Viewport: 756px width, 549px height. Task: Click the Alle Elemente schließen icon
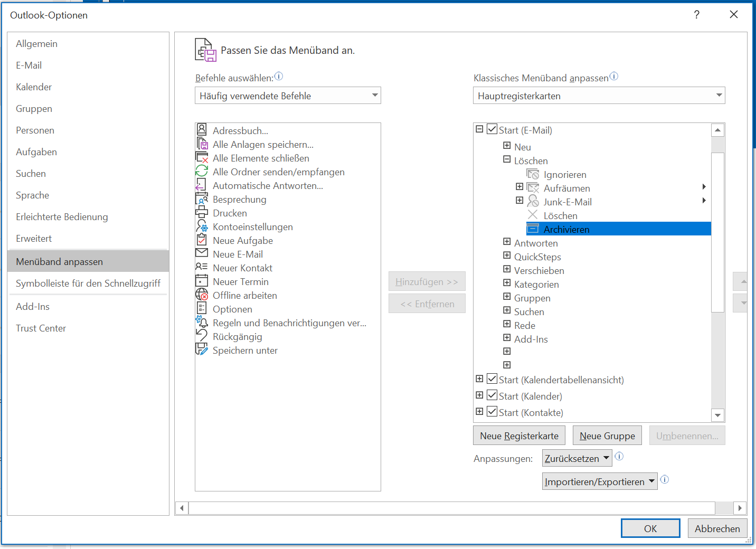tap(202, 157)
